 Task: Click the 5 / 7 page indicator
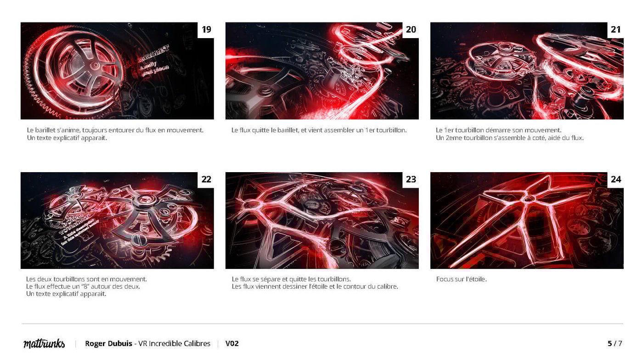(615, 343)
